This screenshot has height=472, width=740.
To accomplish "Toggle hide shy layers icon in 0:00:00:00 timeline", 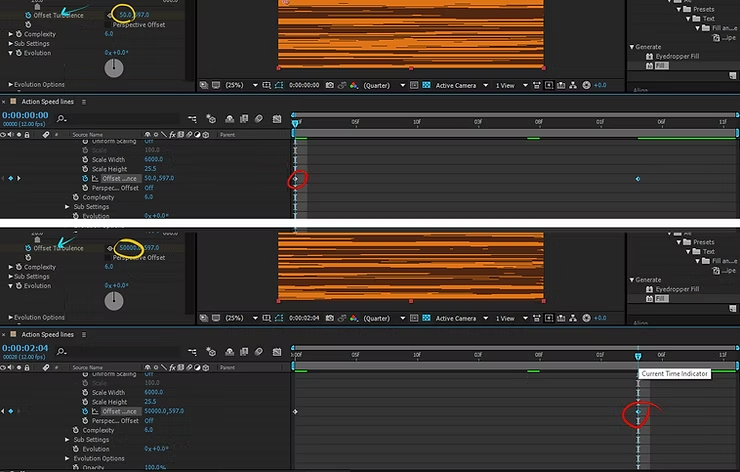I will [x=229, y=119].
